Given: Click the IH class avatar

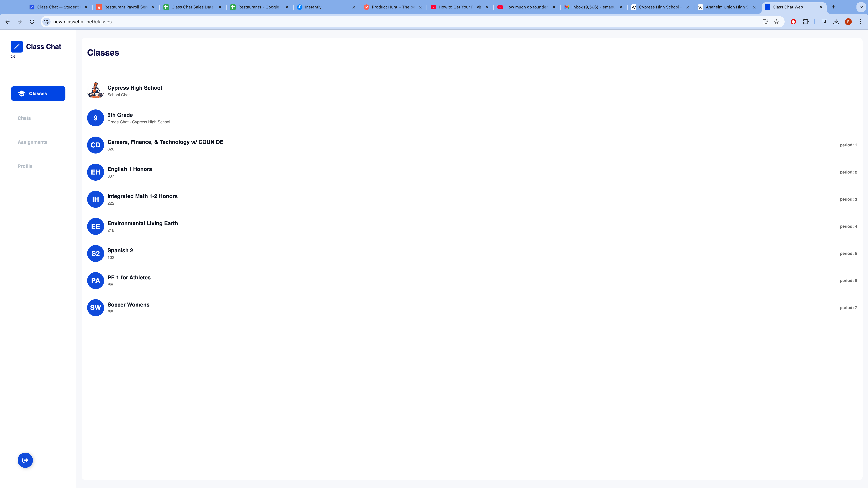Looking at the screenshot, I should click(x=95, y=199).
